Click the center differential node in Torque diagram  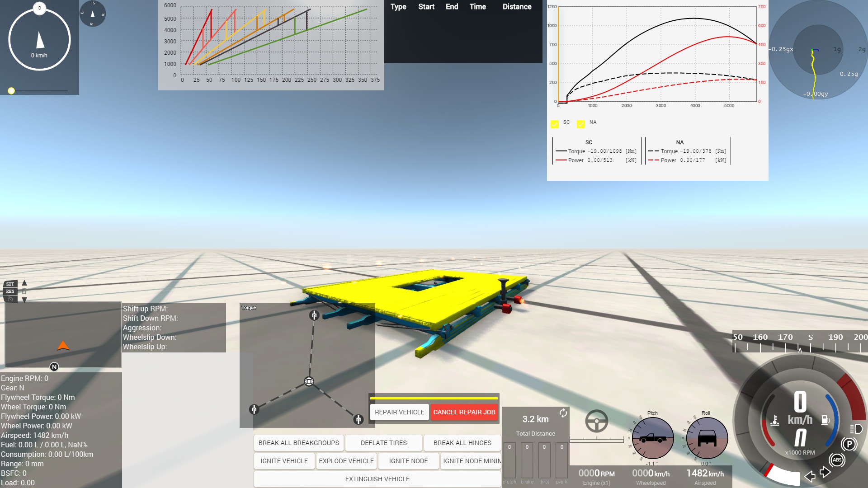point(309,381)
